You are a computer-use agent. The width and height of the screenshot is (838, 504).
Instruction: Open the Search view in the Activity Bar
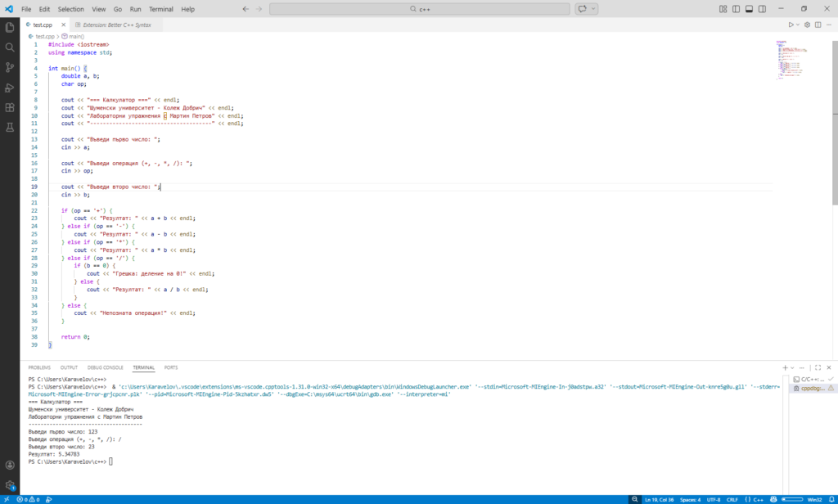[x=9, y=47]
